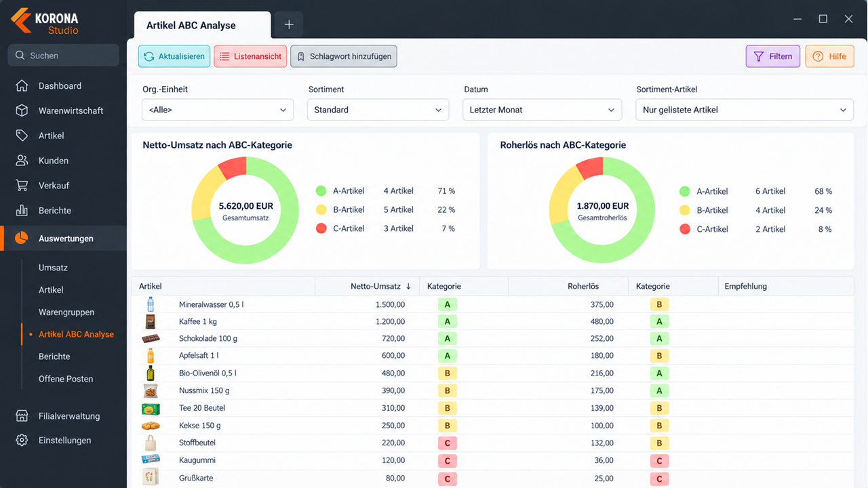Click the Aktualisieren button
This screenshot has height=488, width=868.
click(x=174, y=56)
